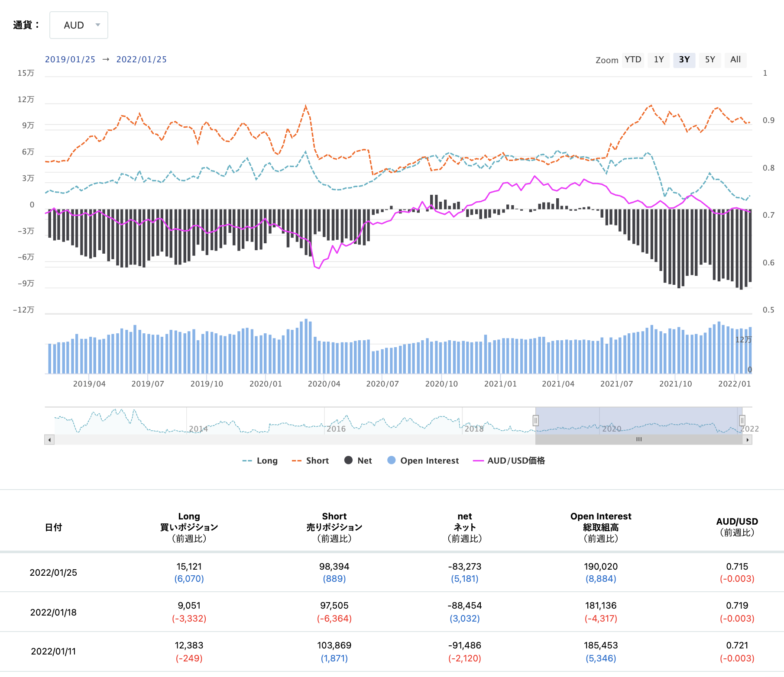Click the 日付 column header
This screenshot has height=677, width=784.
(53, 527)
